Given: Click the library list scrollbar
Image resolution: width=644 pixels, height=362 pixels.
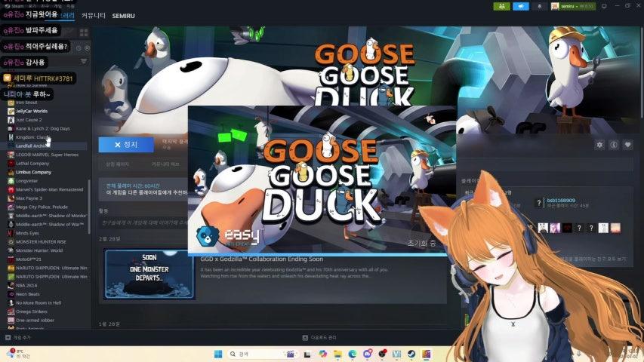Looking at the screenshot, I should point(89,207).
